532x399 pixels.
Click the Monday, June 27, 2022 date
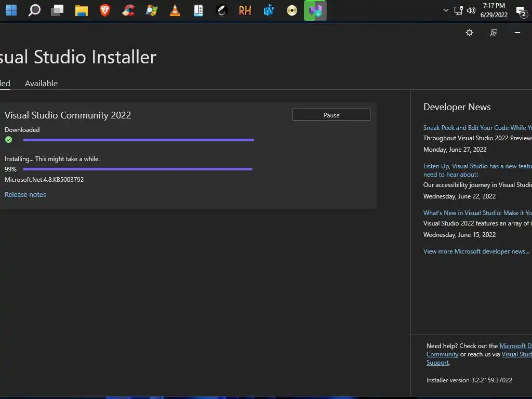click(455, 149)
